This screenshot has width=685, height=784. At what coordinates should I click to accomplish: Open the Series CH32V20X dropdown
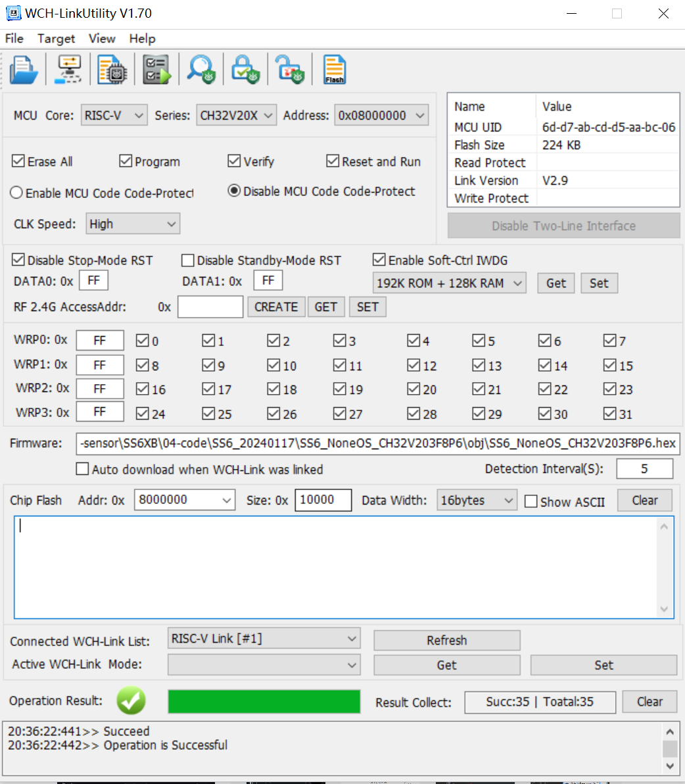pos(236,116)
